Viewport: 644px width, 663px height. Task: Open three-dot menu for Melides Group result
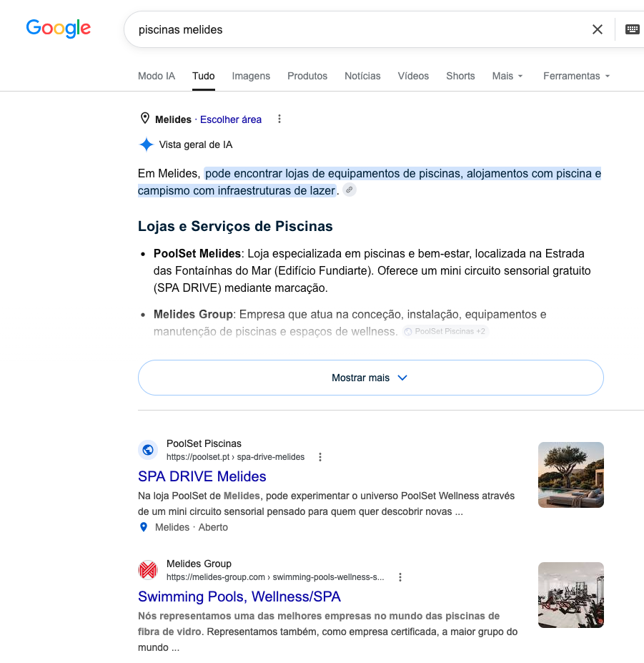[400, 577]
